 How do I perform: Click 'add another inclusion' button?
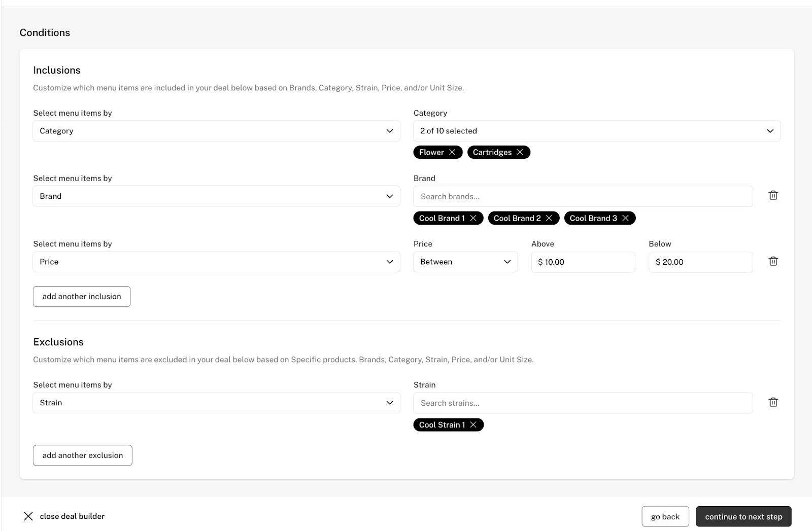[x=82, y=297]
